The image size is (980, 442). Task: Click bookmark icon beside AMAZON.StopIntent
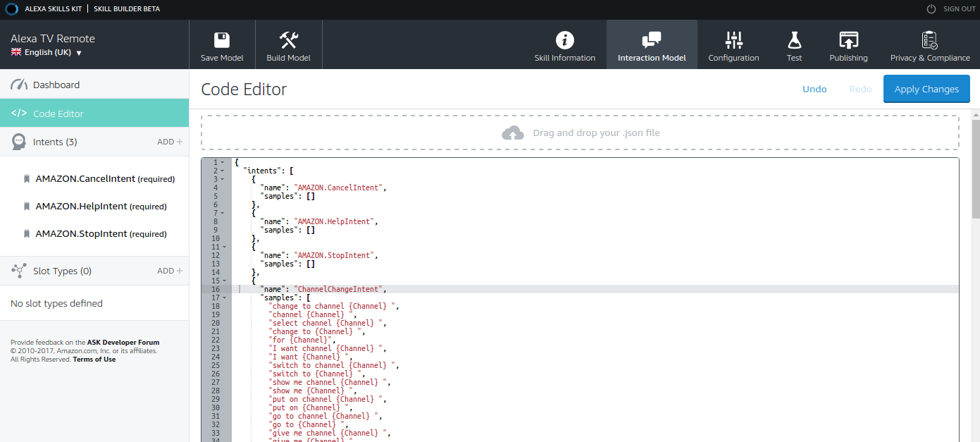27,234
